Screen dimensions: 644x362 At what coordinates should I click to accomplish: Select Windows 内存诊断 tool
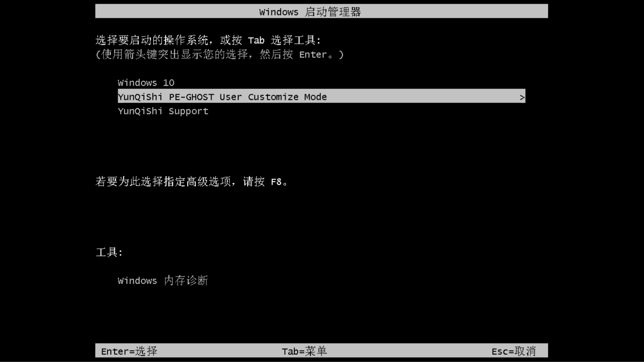[163, 281]
